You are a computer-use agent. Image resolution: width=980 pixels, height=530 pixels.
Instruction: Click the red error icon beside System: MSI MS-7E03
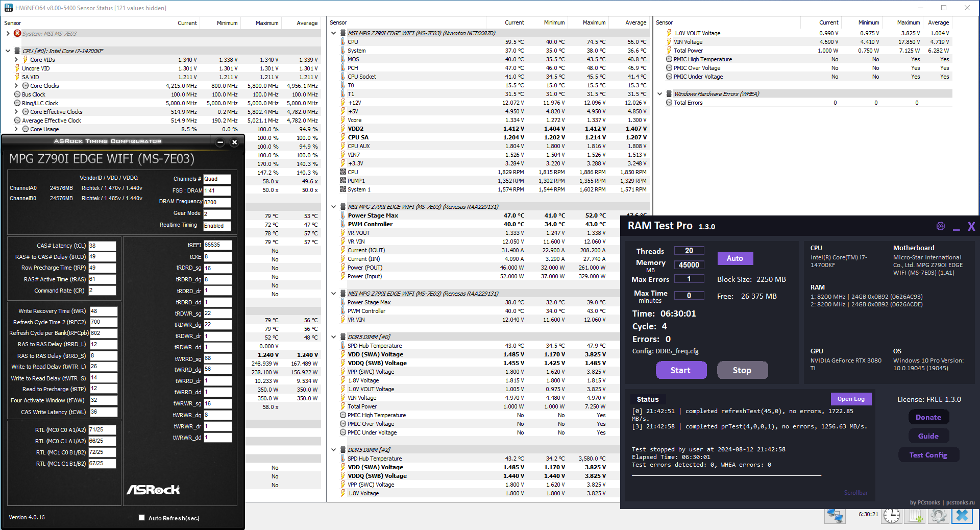pos(17,34)
